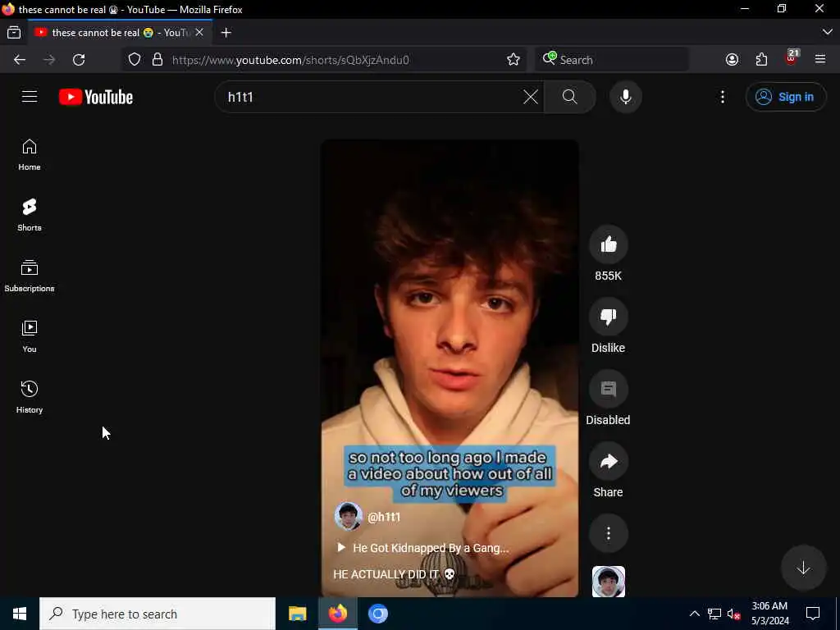
Task: Open the tracking protection shield icon
Action: 135,59
